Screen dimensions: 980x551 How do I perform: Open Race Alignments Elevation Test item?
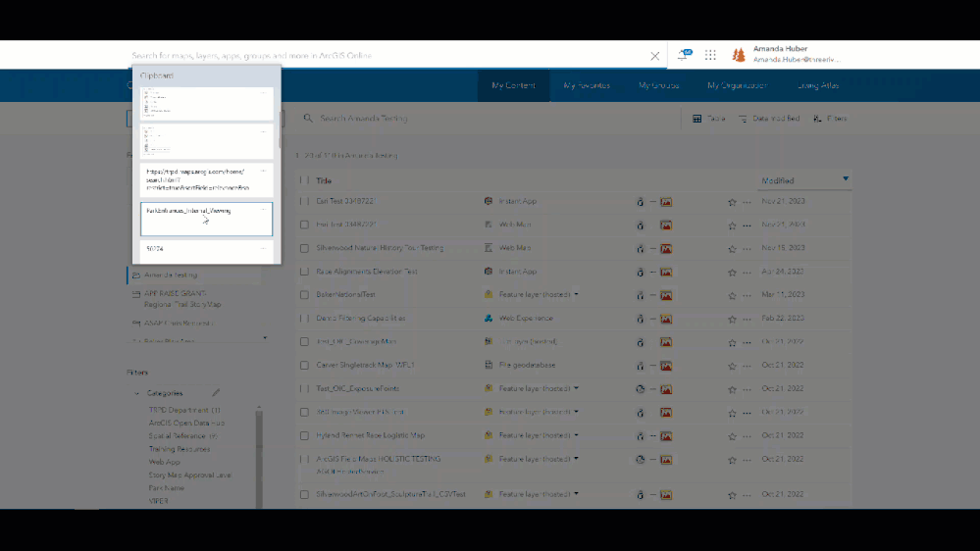coord(366,272)
